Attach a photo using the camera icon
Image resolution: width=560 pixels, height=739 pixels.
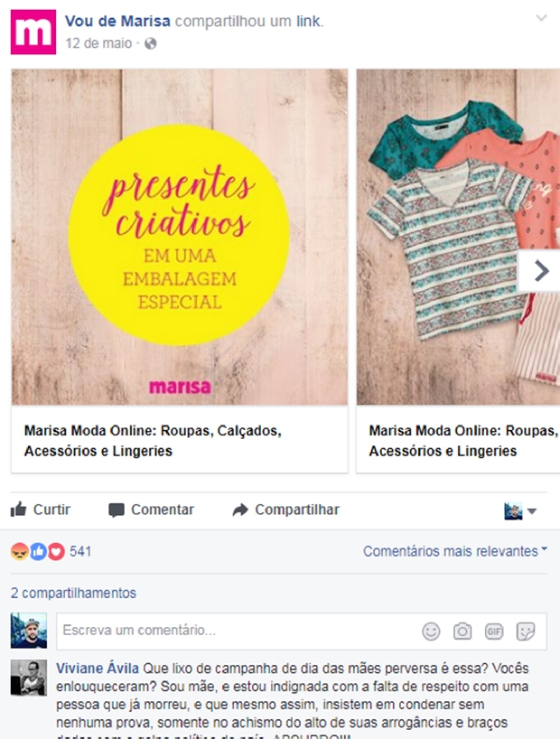(x=462, y=631)
